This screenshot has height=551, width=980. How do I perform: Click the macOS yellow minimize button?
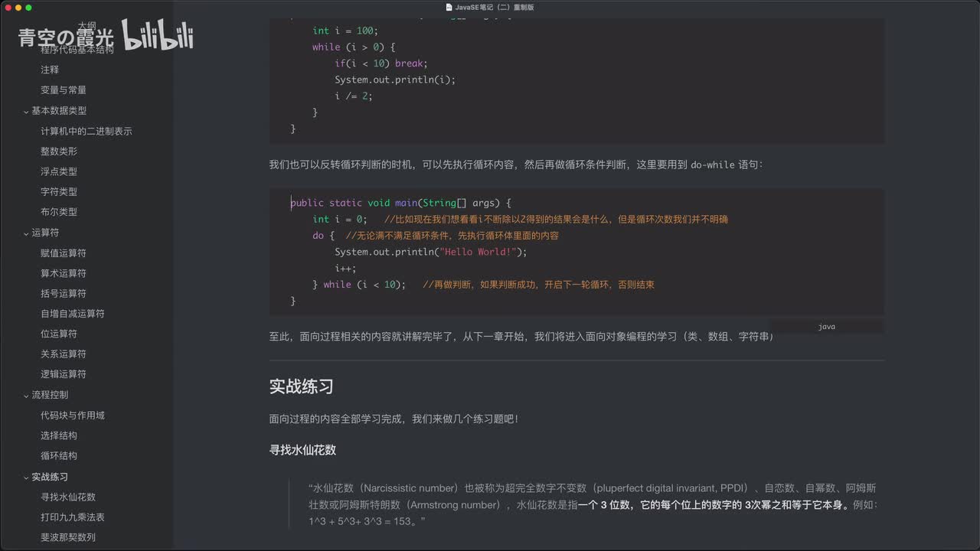pyautogui.click(x=18, y=8)
